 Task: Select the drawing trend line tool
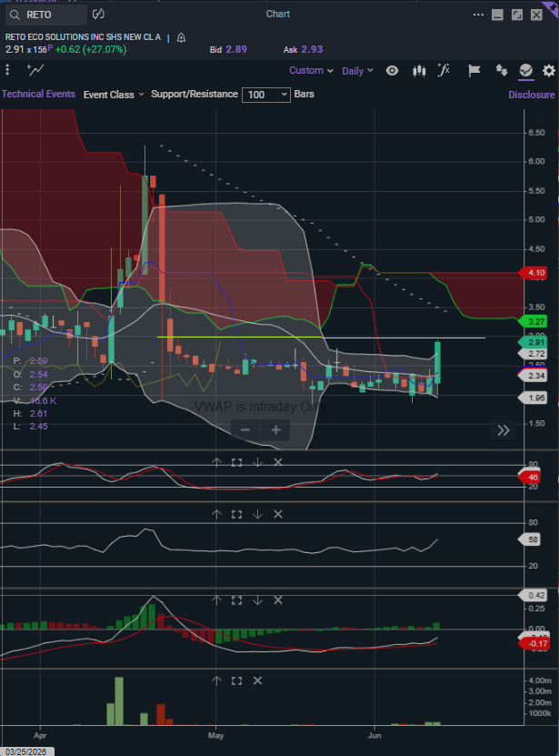pyautogui.click(x=35, y=70)
